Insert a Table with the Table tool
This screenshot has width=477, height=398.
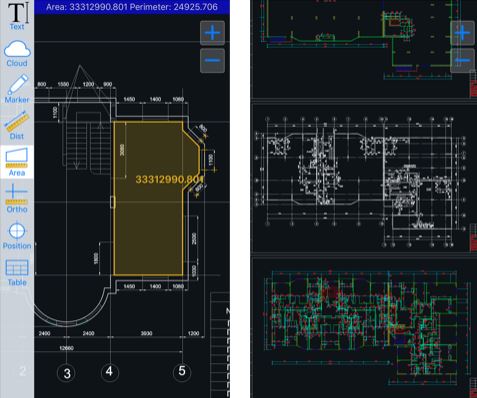click(x=17, y=273)
